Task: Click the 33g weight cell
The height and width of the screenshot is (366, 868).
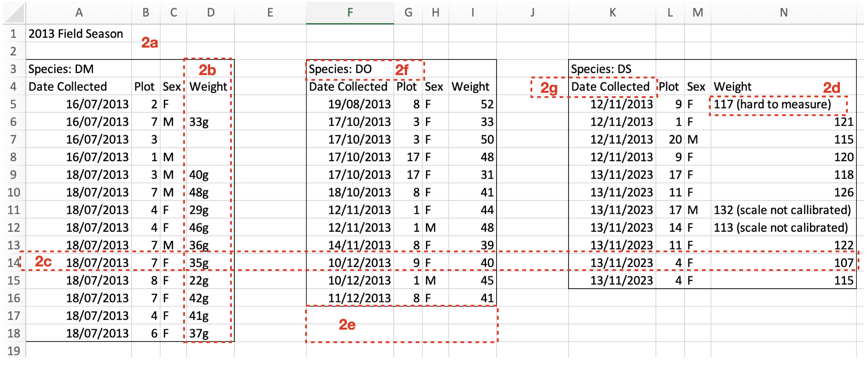Action: 199,122
